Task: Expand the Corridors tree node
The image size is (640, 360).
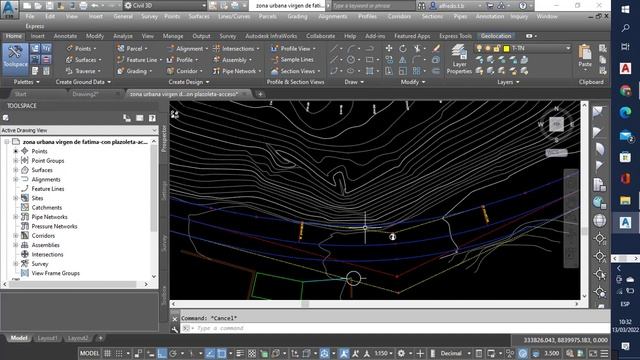Action: pyautogui.click(x=16, y=236)
